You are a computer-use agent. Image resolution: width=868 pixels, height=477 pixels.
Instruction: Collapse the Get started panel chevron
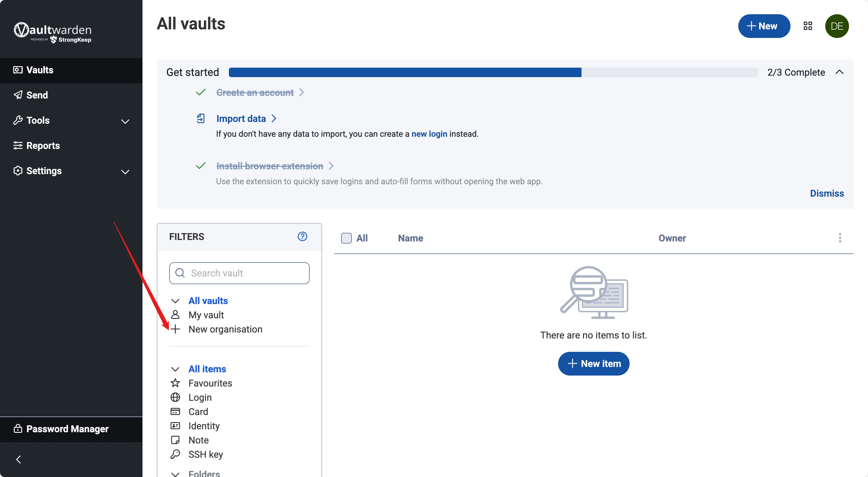[x=840, y=72]
